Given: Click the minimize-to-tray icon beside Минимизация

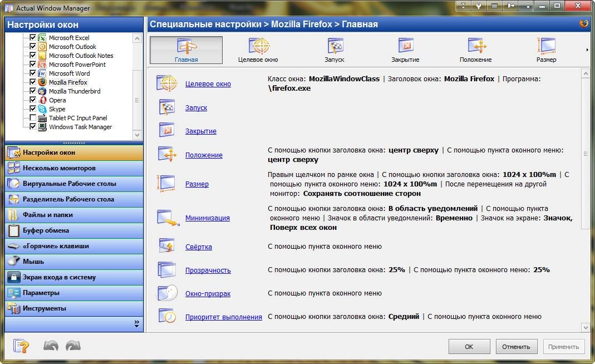Looking at the screenshot, I should tap(168, 218).
